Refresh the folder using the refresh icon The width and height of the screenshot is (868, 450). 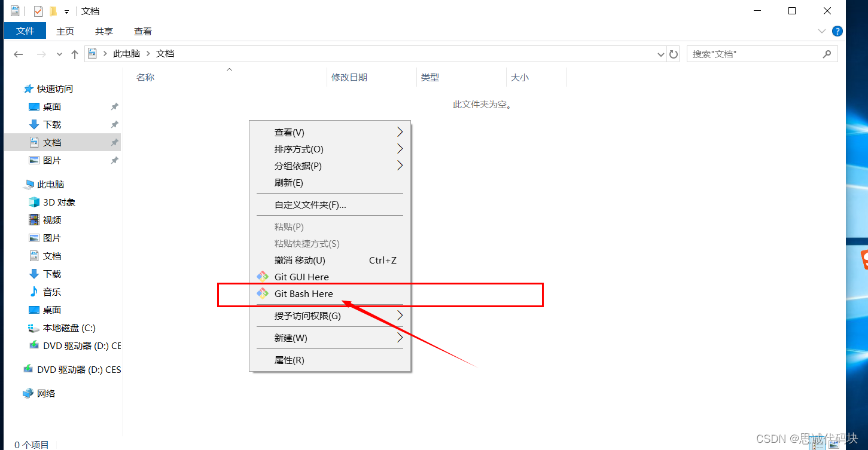(x=674, y=54)
